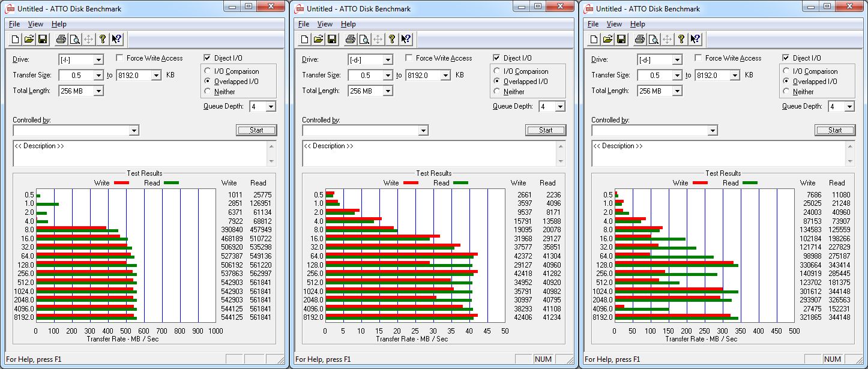The width and height of the screenshot is (868, 369).
Task: Click Start button in middle window
Action: coord(546,130)
